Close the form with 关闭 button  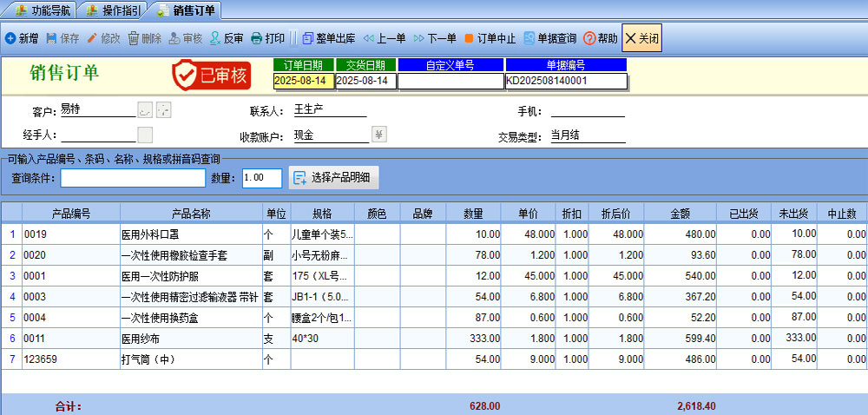pyautogui.click(x=641, y=38)
